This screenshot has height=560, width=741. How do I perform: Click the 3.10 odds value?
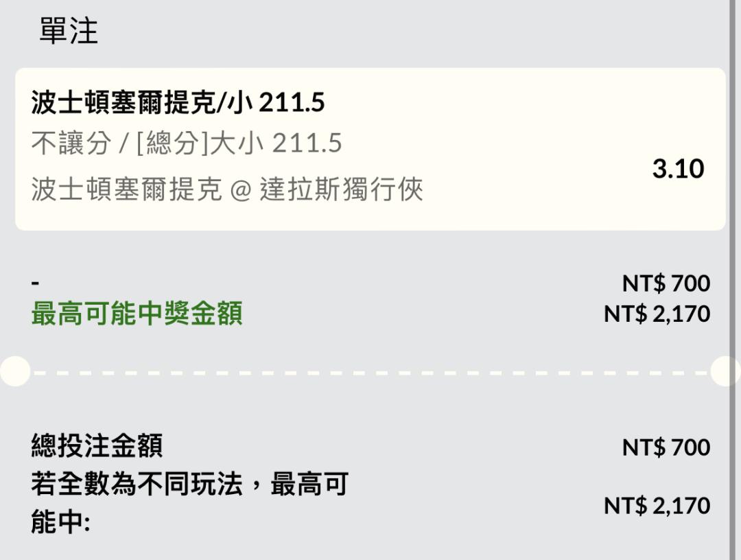tap(678, 169)
